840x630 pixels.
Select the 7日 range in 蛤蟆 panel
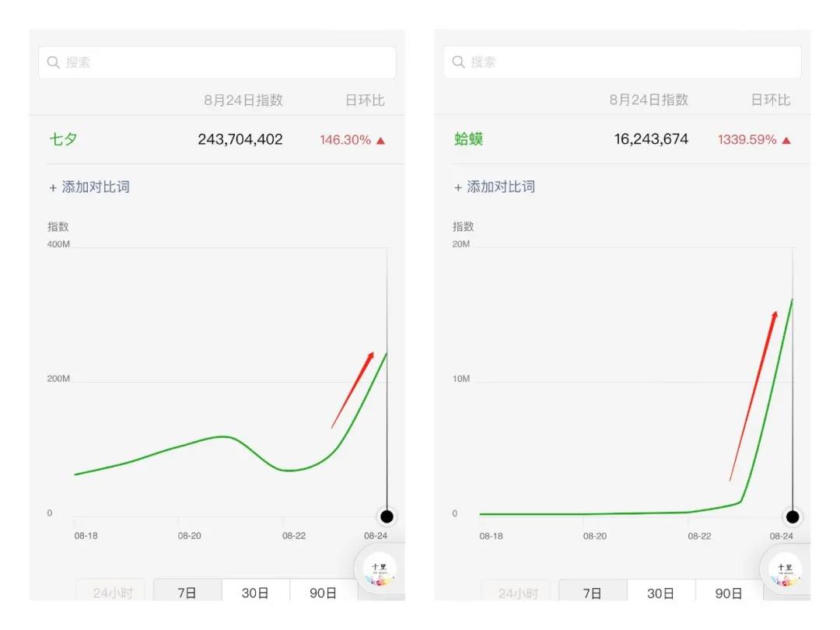pyautogui.click(x=593, y=593)
